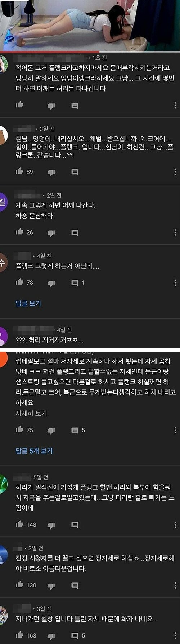Screen dimensions: 180x644
Task: Open options menu for 26-like comment
Action: pyautogui.click(x=175, y=233)
